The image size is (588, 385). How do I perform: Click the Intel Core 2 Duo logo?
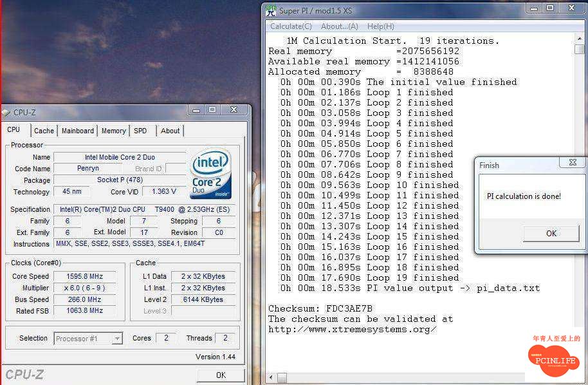[x=211, y=173]
